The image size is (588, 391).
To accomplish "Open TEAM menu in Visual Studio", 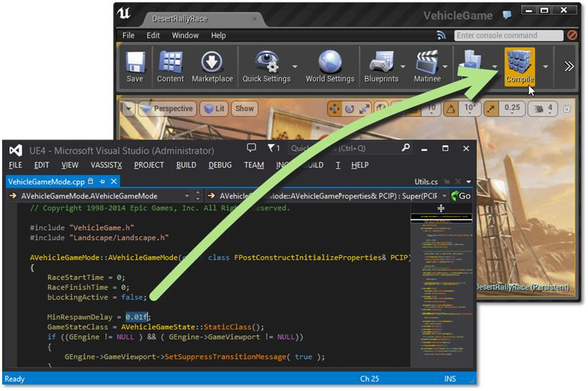I will click(x=254, y=165).
